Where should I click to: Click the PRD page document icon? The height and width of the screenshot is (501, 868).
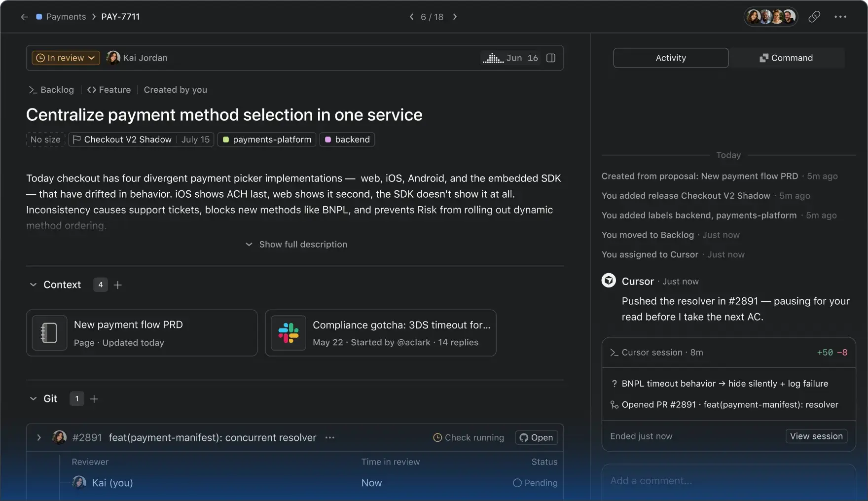tap(49, 333)
